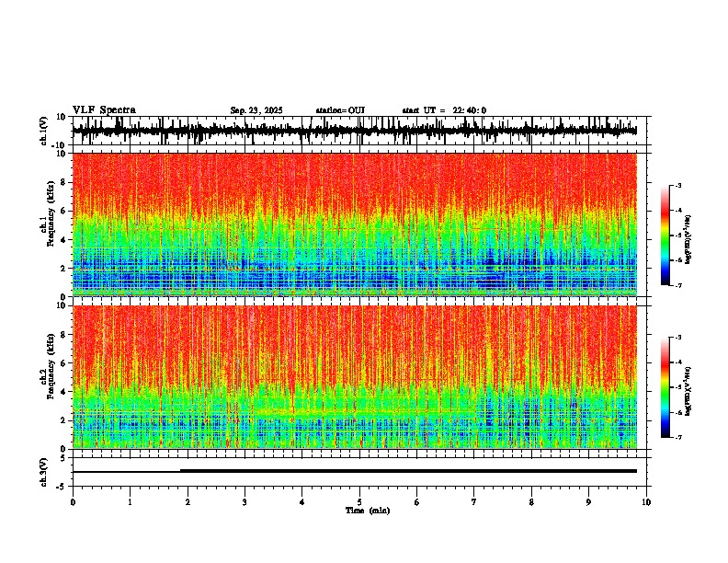Click the time axis tick label '2'
Screen dimensions: 728x563
188,502
